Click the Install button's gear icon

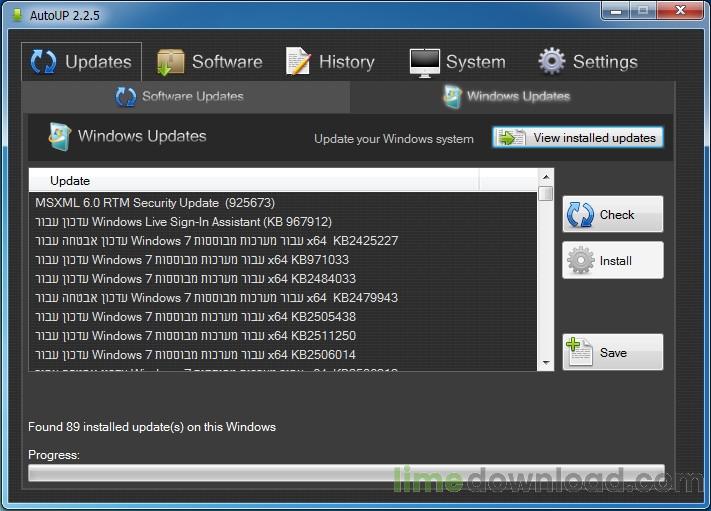coord(581,261)
